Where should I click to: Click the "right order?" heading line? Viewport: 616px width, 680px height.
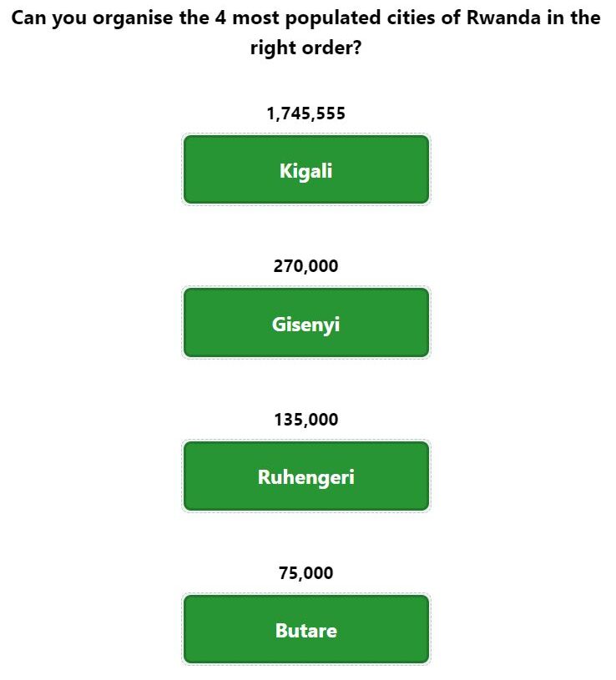pyautogui.click(x=305, y=48)
